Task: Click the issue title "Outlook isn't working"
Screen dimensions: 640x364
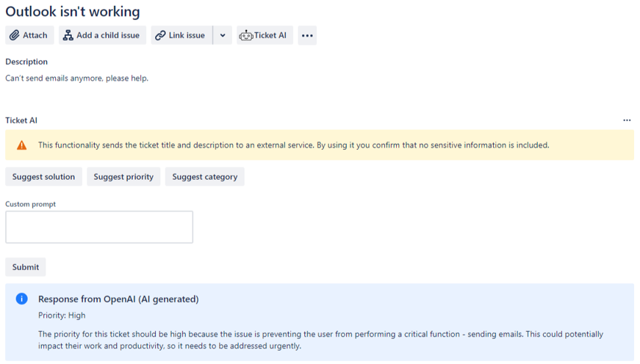Action: click(73, 12)
